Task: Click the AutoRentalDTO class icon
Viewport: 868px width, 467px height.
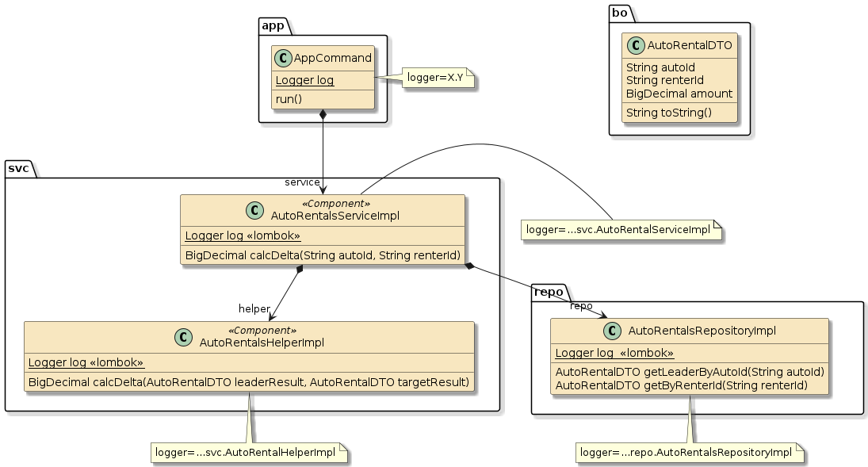Action: click(636, 45)
